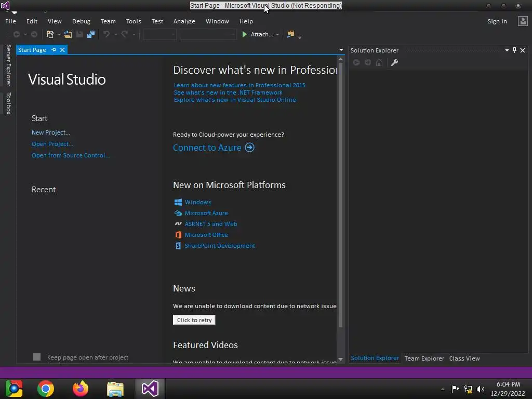This screenshot has height=399, width=532.
Task: Click the Visual Studio taskbar button
Action: pyautogui.click(x=150, y=389)
